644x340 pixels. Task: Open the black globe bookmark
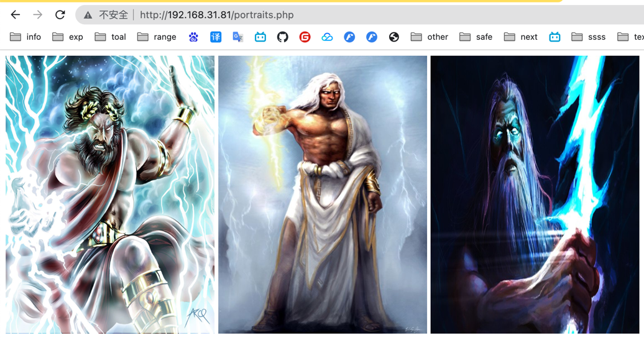(394, 37)
